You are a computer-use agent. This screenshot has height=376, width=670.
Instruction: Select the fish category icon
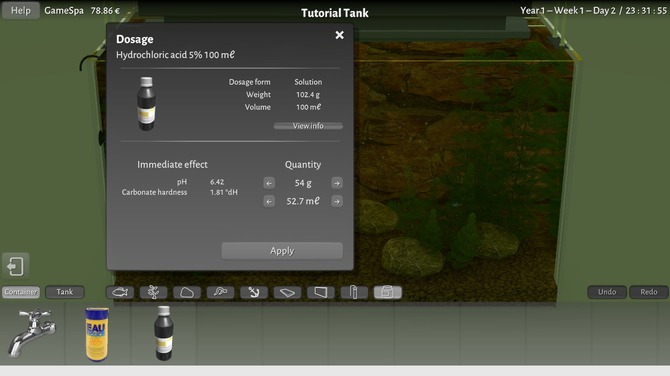(x=120, y=292)
